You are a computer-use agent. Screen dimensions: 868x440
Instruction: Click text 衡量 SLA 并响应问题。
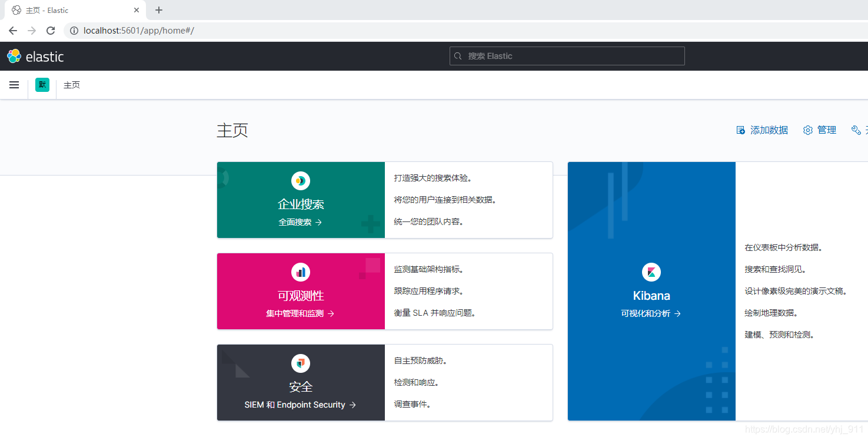[x=434, y=313]
